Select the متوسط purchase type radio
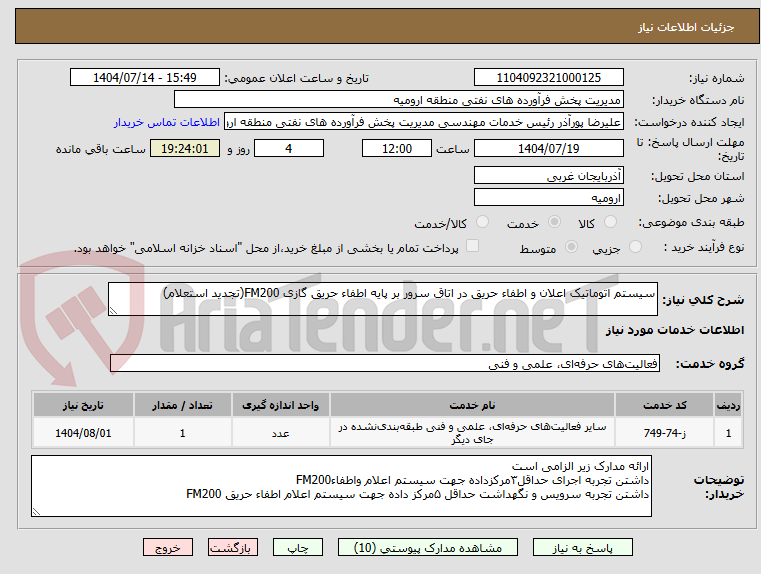The height and width of the screenshot is (574, 761). [x=572, y=247]
